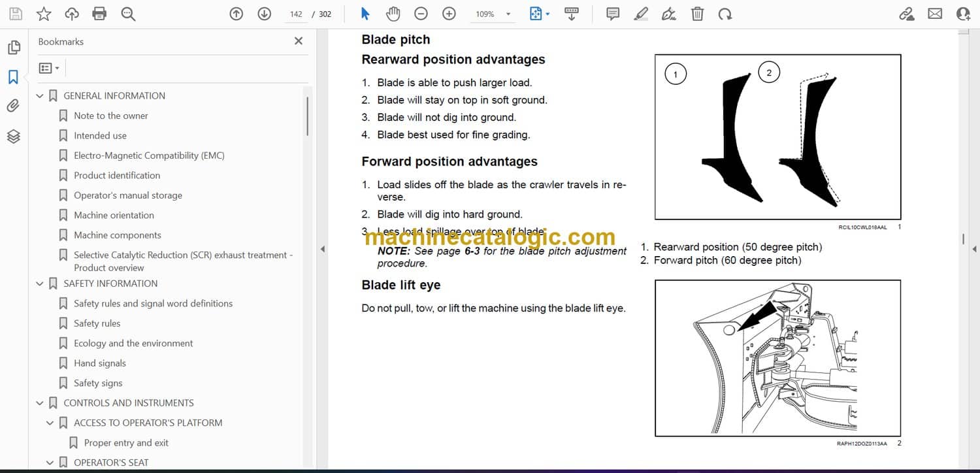The height and width of the screenshot is (473, 980).
Task: Open the Layers panel
Action: point(13,136)
